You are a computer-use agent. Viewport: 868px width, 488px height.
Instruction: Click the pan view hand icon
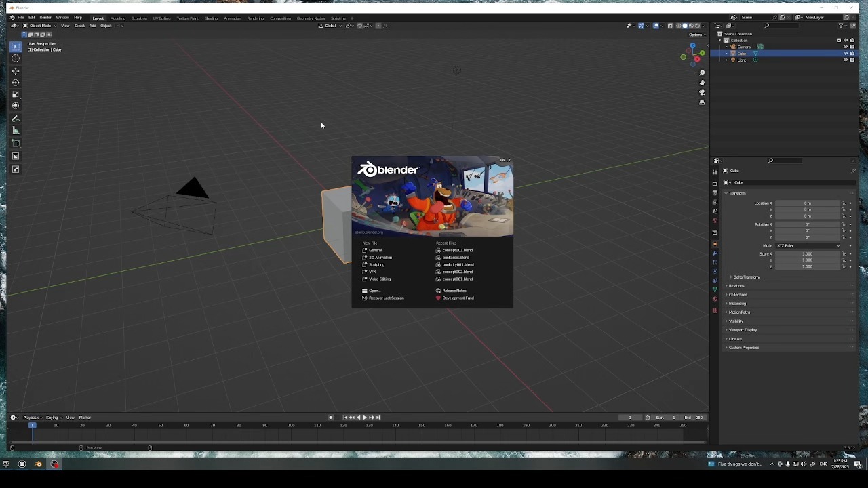(702, 83)
